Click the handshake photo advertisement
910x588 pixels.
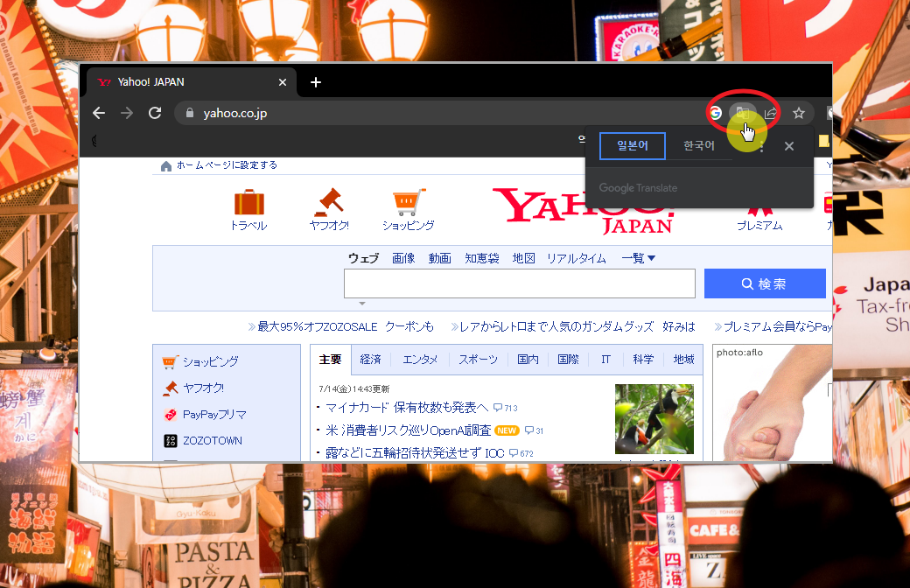pos(772,402)
